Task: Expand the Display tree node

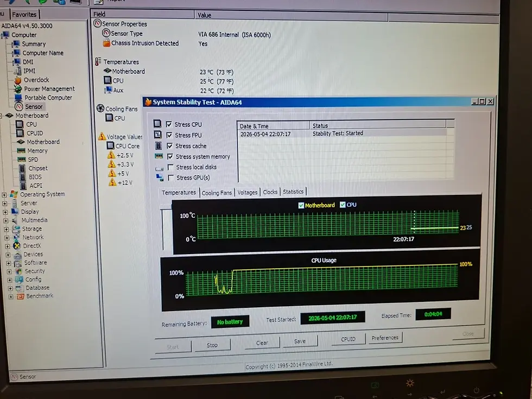Action: pyautogui.click(x=5, y=212)
